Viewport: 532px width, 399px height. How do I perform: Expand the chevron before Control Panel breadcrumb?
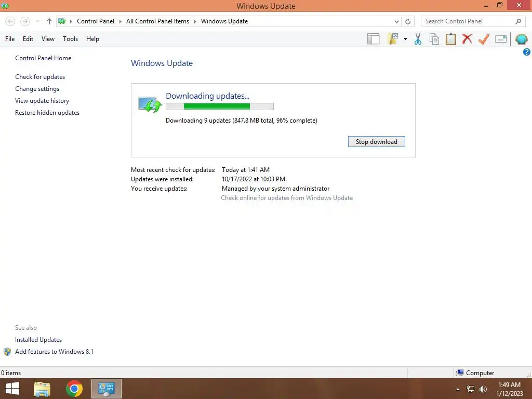pyautogui.click(x=71, y=21)
